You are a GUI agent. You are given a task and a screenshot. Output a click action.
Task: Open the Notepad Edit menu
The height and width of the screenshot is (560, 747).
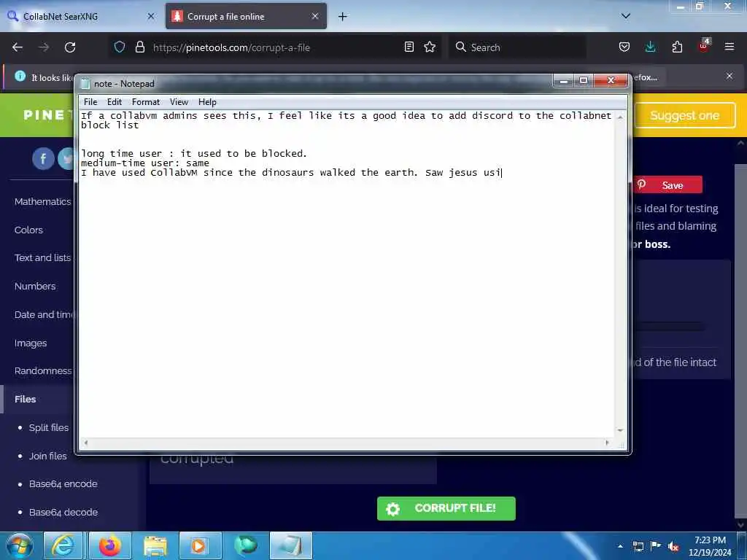pos(115,102)
